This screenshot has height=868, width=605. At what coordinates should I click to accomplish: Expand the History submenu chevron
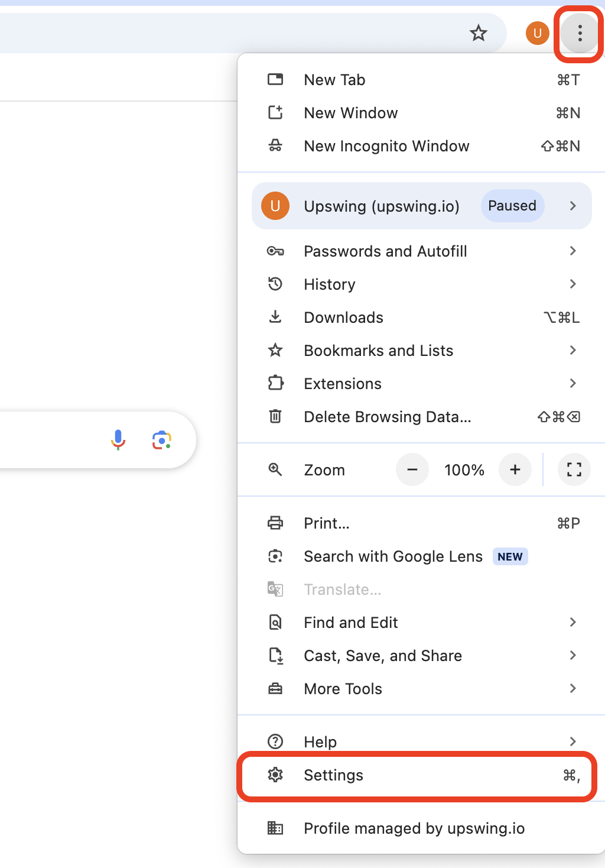point(573,284)
